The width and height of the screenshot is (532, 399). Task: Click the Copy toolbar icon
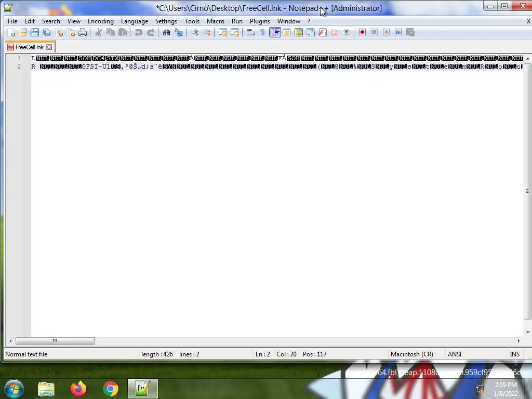[x=111, y=33]
